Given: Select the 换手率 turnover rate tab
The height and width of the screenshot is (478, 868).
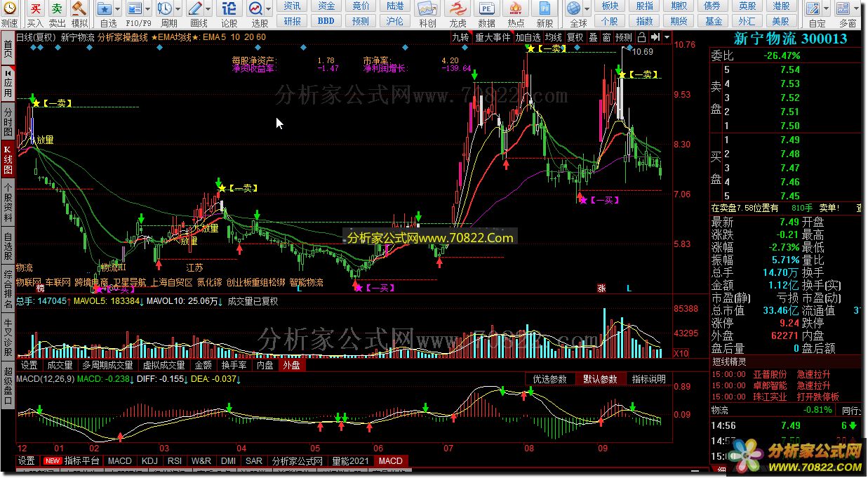Looking at the screenshot, I should [x=234, y=365].
